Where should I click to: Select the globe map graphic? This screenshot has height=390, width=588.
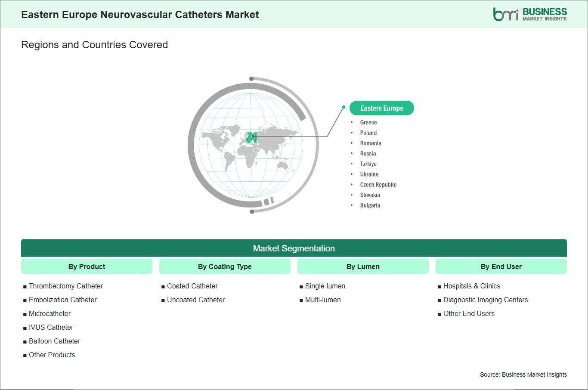click(252, 145)
